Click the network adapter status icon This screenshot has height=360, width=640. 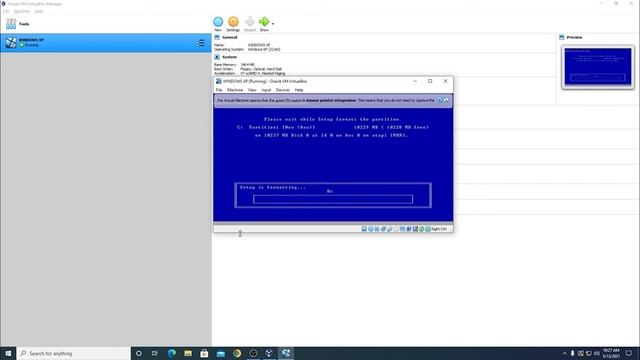coord(383,229)
